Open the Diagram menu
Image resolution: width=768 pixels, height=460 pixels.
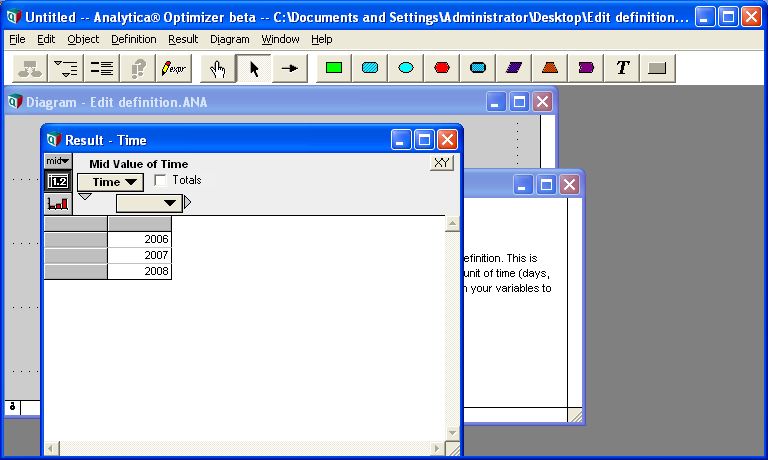click(x=230, y=39)
